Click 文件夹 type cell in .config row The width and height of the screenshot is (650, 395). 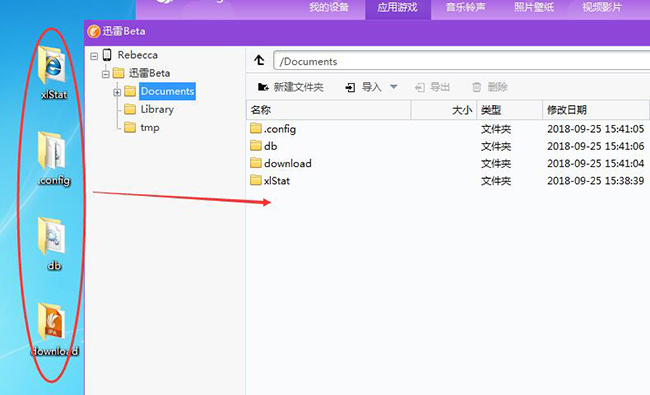496,129
